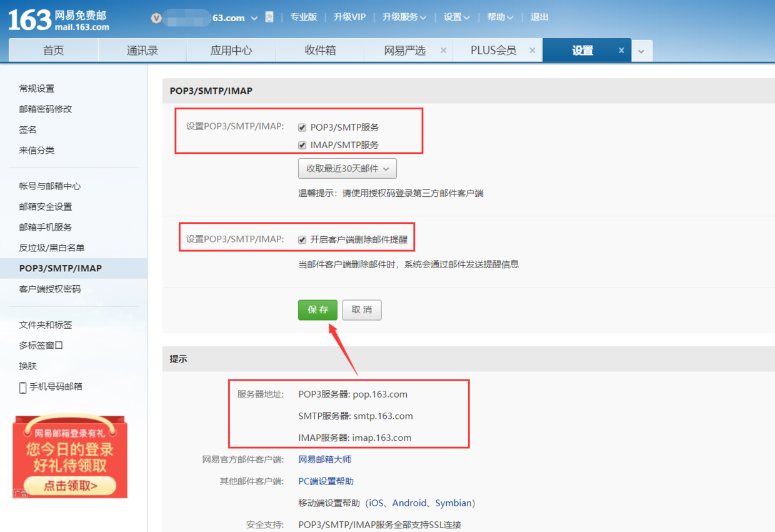The width and height of the screenshot is (775, 532).
Task: Toggle 开启客户端删除邮件提醒 checkbox
Action: 302,240
